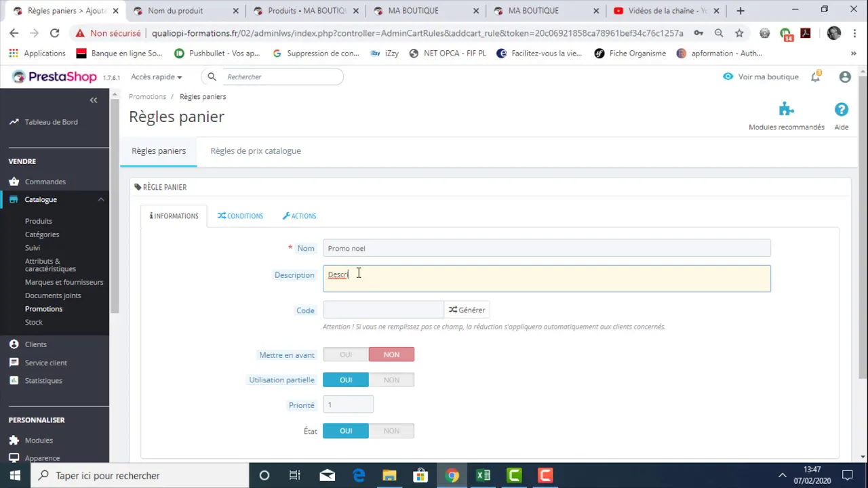This screenshot has height=488, width=868.
Task: Click in the Description text field
Action: pyautogui.click(x=547, y=279)
